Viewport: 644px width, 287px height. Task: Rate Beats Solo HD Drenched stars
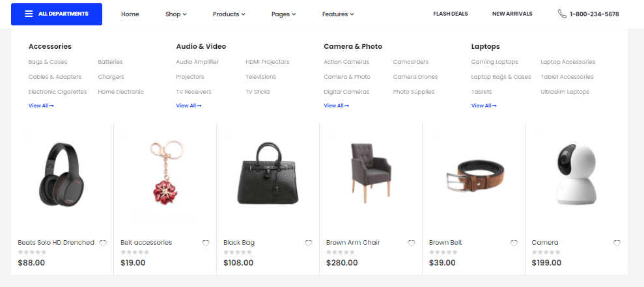pos(31,252)
